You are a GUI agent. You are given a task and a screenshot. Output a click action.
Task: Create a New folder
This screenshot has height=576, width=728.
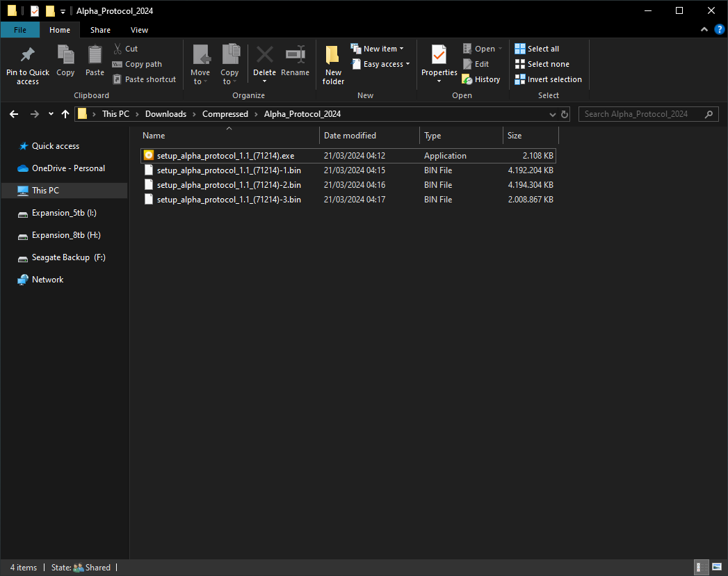333,65
